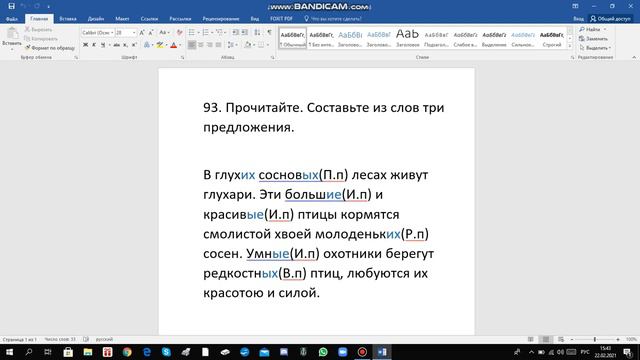Align text left
This screenshot has width=640, height=360.
(192, 45)
